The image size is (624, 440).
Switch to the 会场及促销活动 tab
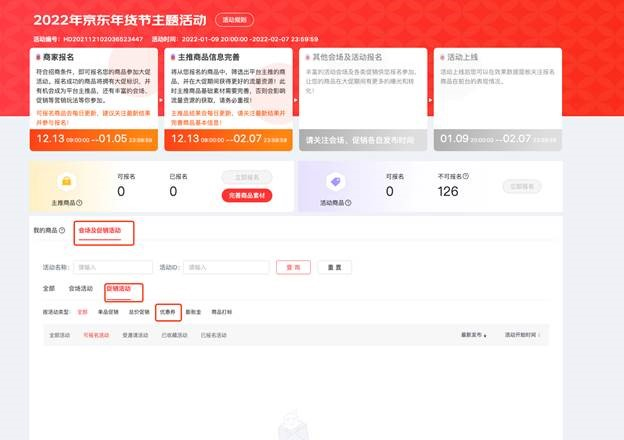100,230
